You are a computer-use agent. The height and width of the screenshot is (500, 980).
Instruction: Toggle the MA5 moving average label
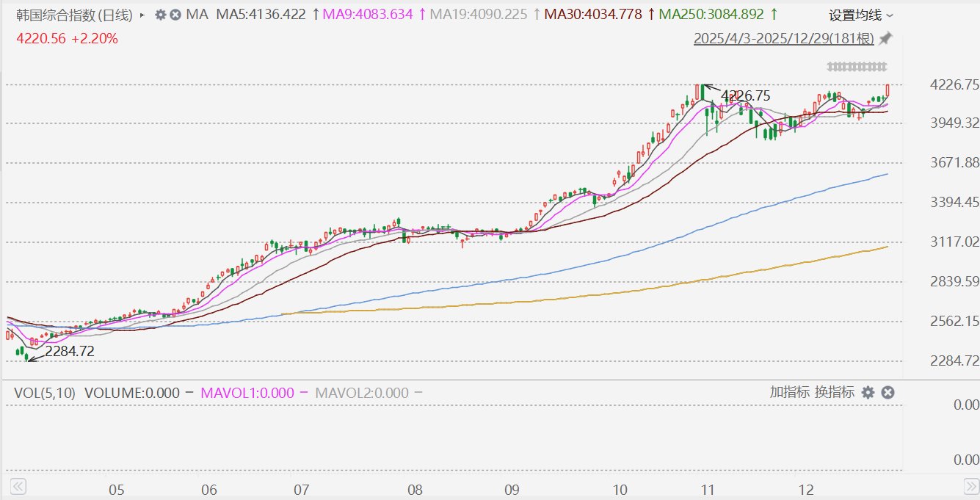pos(260,15)
